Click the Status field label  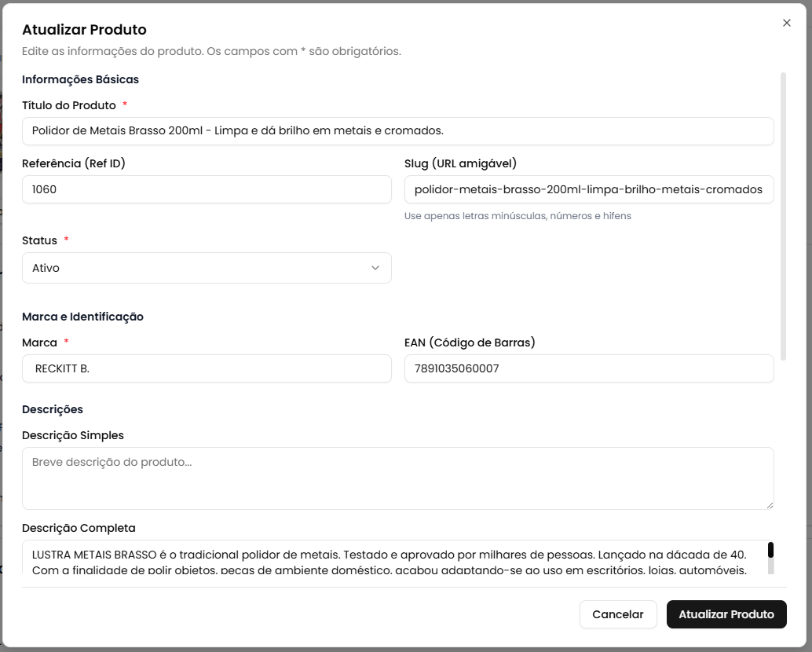(39, 240)
